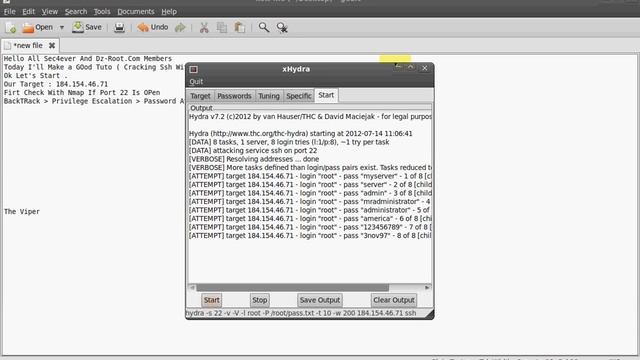The image size is (640, 360).
Task: Switch to xHydra Target tab
Action: (x=200, y=96)
